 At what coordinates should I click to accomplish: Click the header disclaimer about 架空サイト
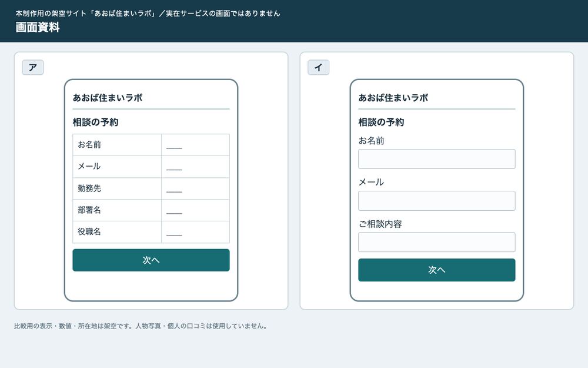point(148,13)
